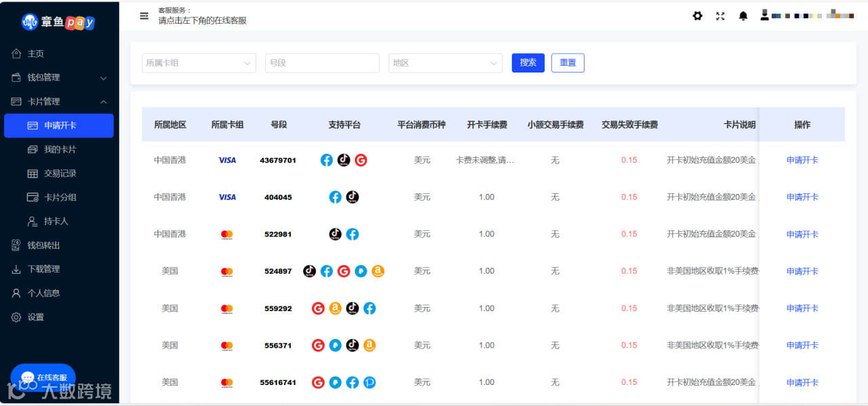Click Amazon icon in row 524897
This screenshot has height=406, width=868.
pos(378,271)
